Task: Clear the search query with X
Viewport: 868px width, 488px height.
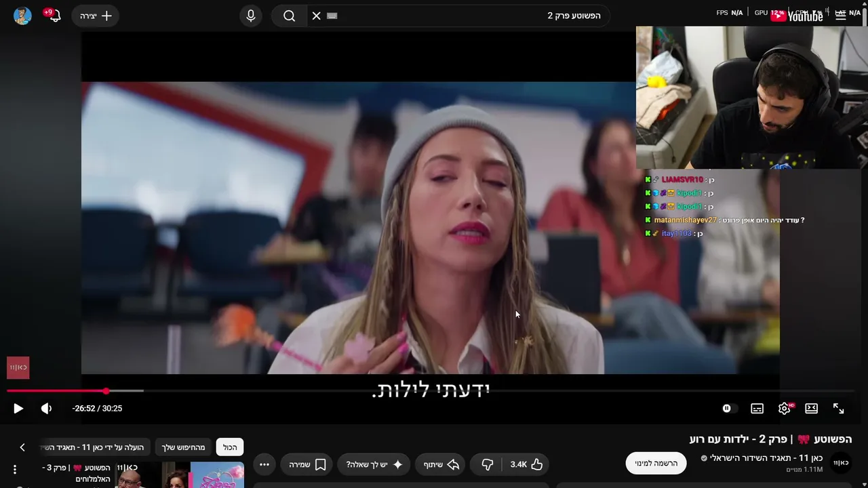Action: (x=316, y=16)
